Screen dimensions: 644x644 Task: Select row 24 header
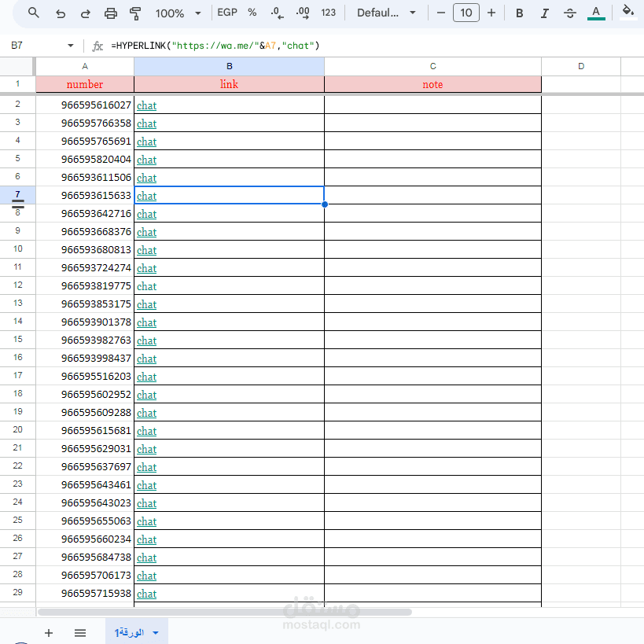pyautogui.click(x=17, y=502)
